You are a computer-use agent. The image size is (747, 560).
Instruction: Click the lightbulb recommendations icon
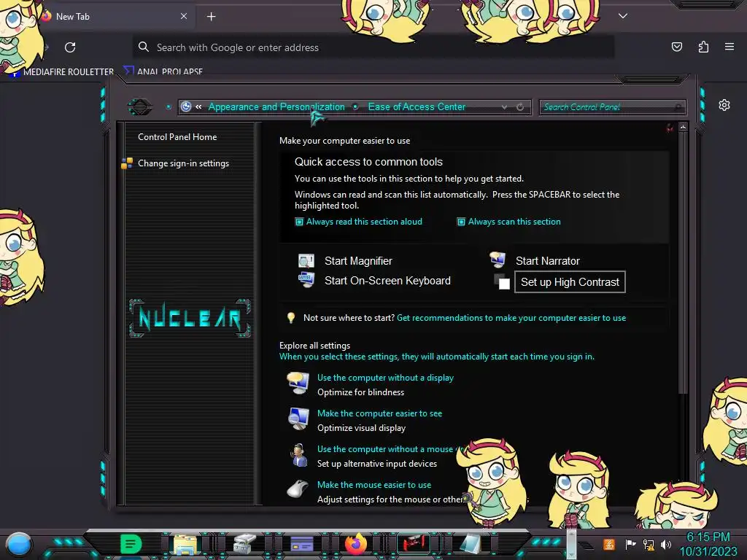click(290, 318)
